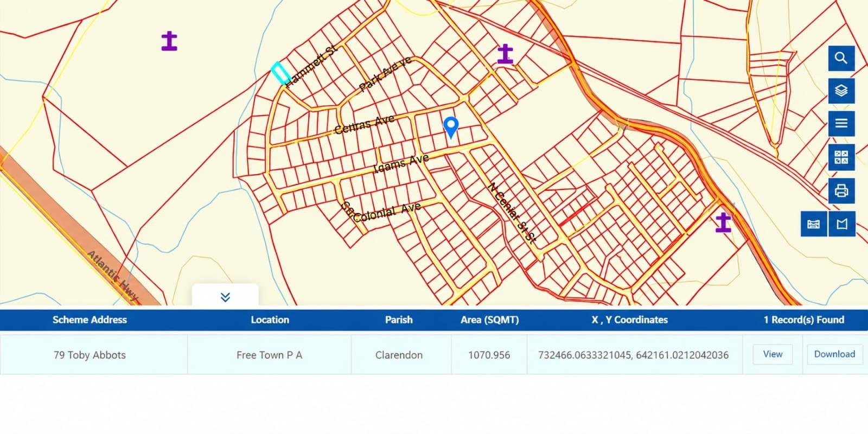This screenshot has width=868, height=434.
Task: Collapse the results panel with double chevron
Action: pyautogui.click(x=225, y=296)
